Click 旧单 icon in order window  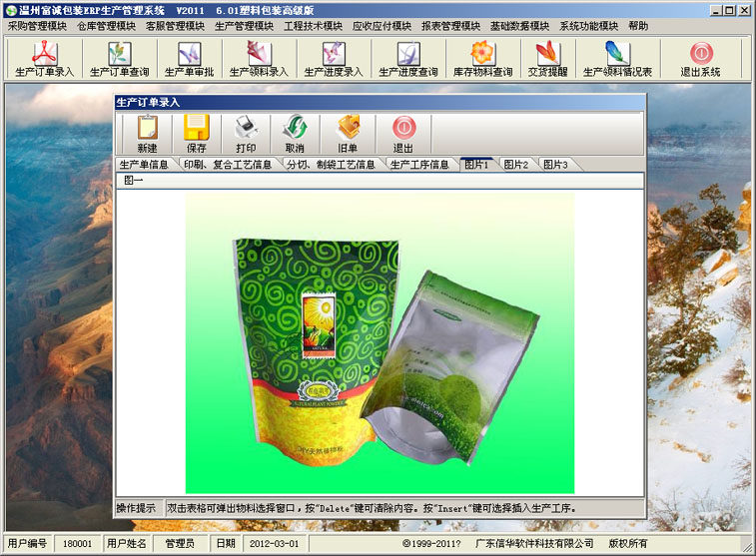click(x=348, y=134)
